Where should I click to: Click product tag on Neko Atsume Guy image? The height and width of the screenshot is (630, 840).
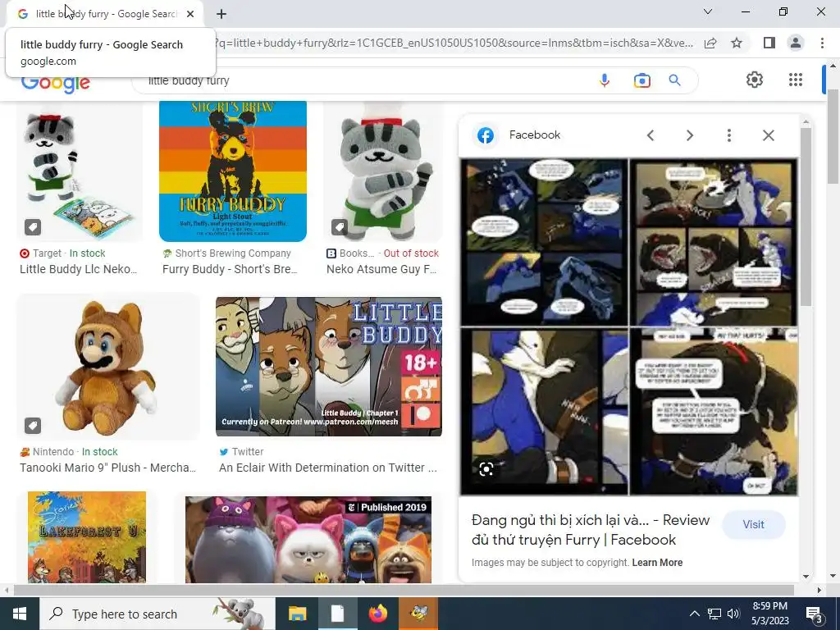pos(340,227)
